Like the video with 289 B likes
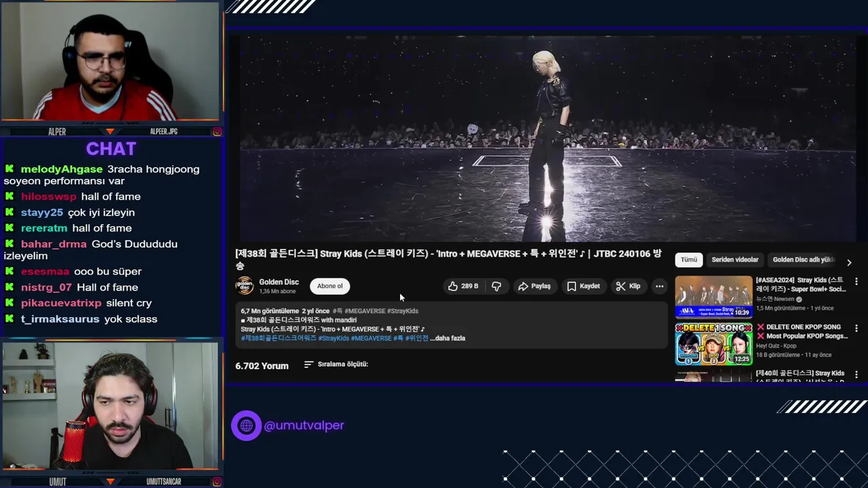 (463, 286)
